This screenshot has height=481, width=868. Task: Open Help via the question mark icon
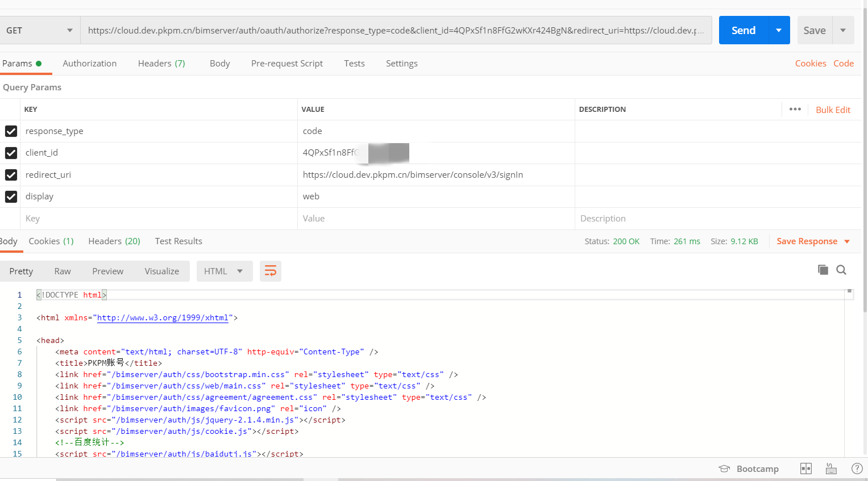(x=857, y=468)
